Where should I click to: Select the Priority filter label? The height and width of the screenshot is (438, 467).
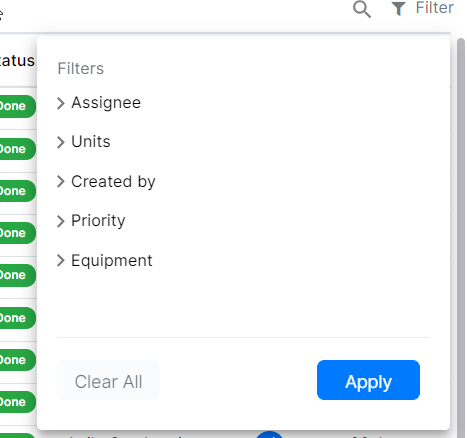(x=98, y=221)
